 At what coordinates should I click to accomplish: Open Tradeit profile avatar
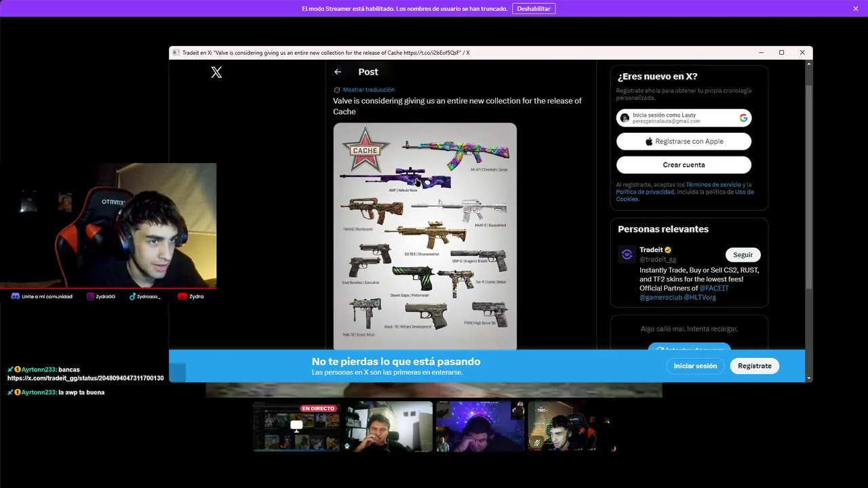[627, 255]
